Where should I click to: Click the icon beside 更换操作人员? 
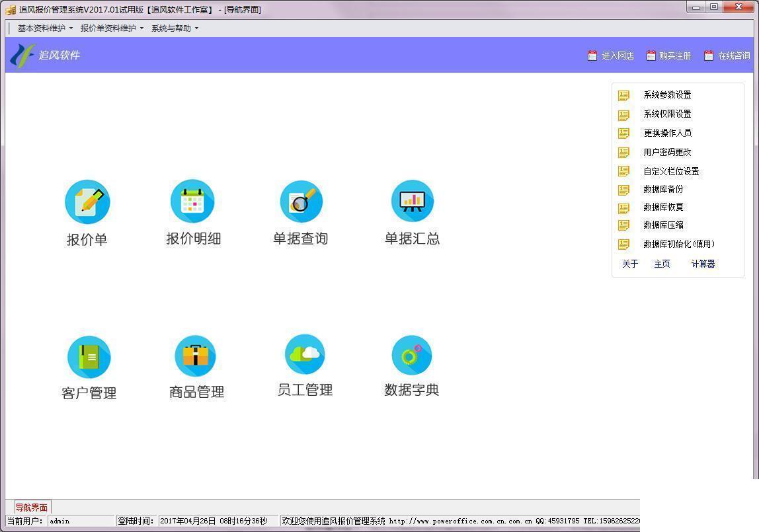624,133
